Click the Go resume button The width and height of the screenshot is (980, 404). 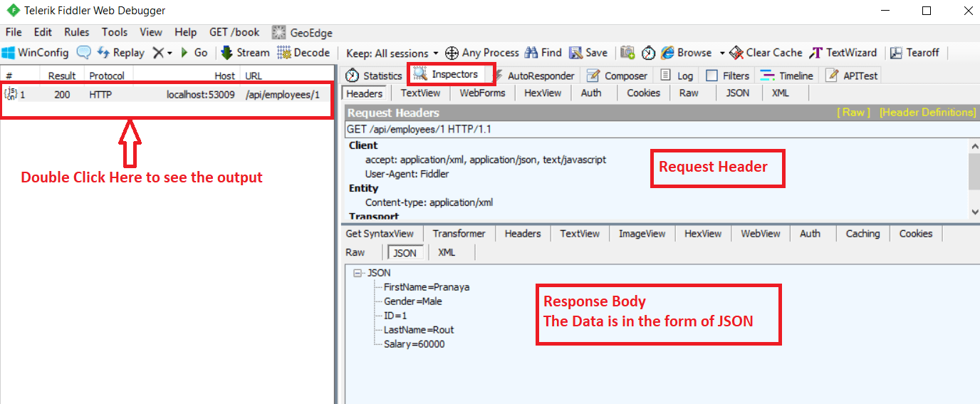pos(194,53)
